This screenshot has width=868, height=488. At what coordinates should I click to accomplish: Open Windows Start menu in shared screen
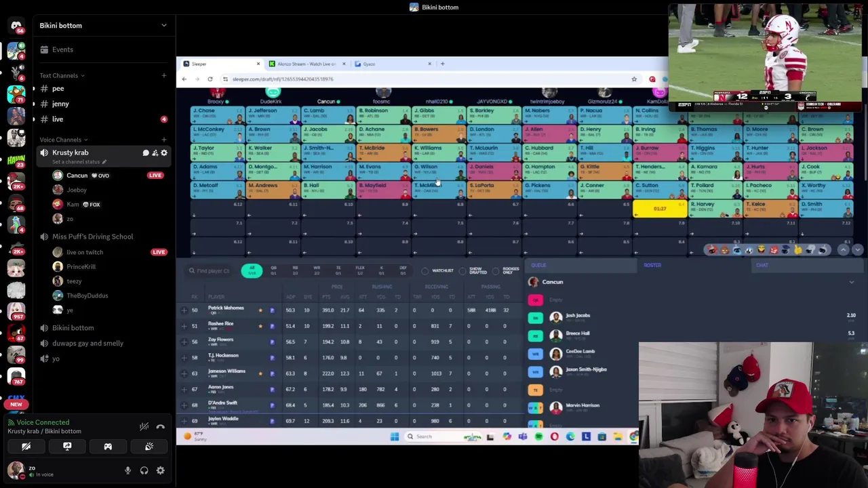coord(395,437)
